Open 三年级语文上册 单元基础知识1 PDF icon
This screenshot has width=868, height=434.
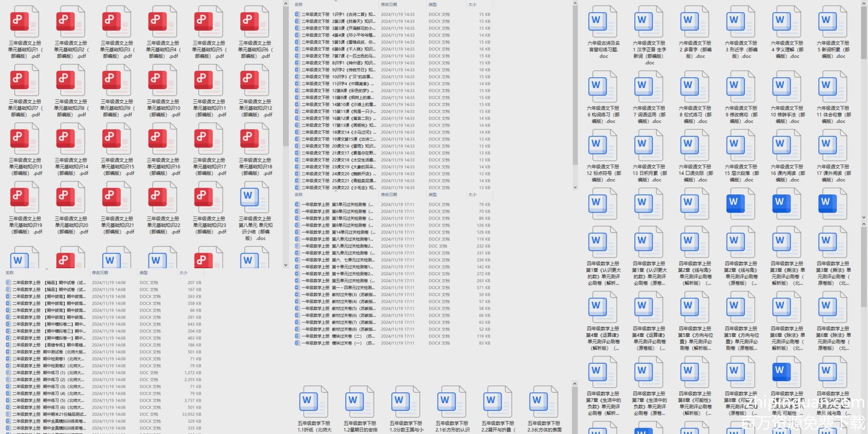click(25, 22)
